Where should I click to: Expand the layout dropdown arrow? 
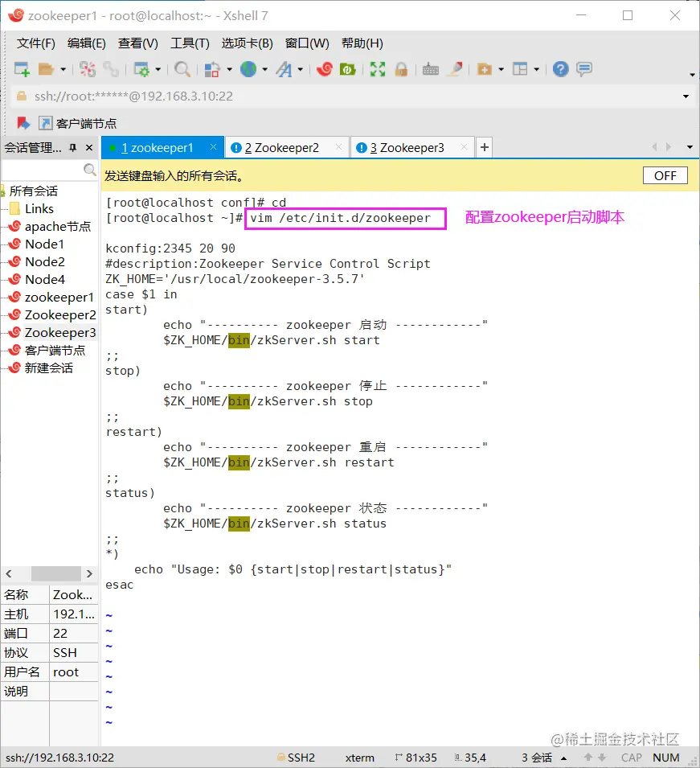(537, 69)
